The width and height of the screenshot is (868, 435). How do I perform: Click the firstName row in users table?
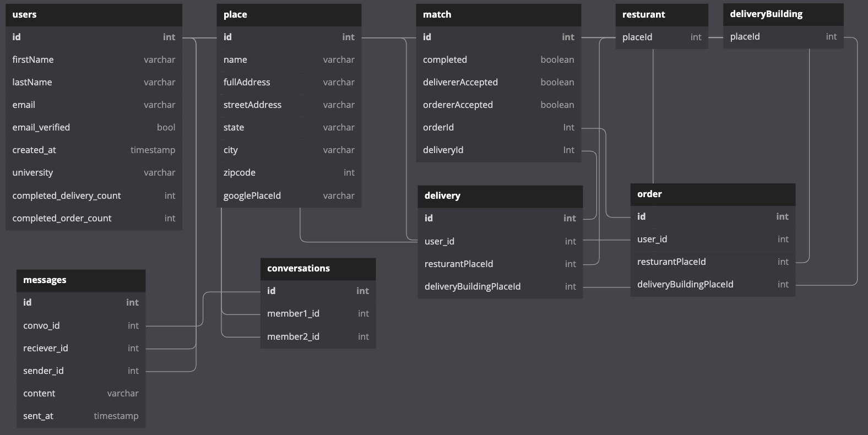click(94, 59)
